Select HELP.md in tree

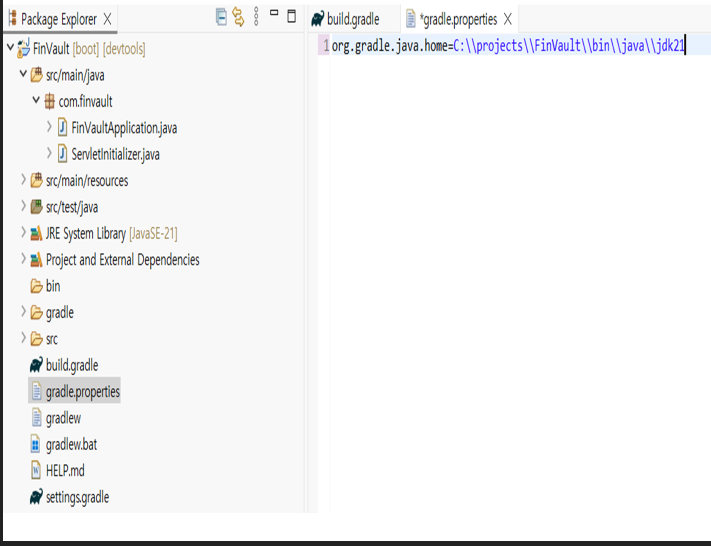coord(65,470)
